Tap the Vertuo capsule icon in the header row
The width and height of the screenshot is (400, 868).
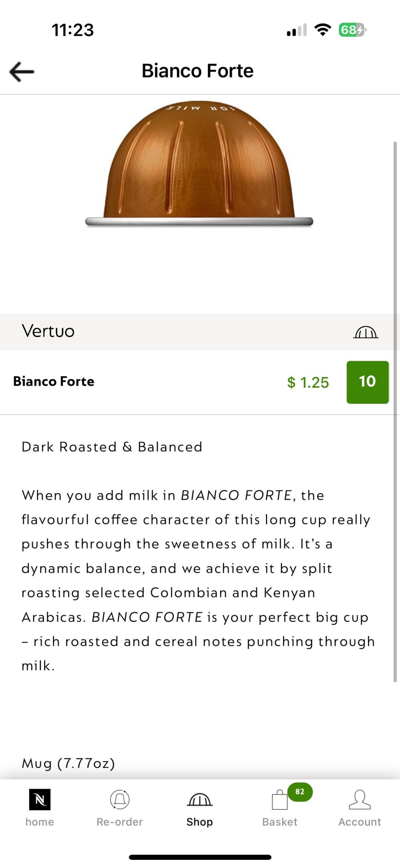[x=366, y=332]
